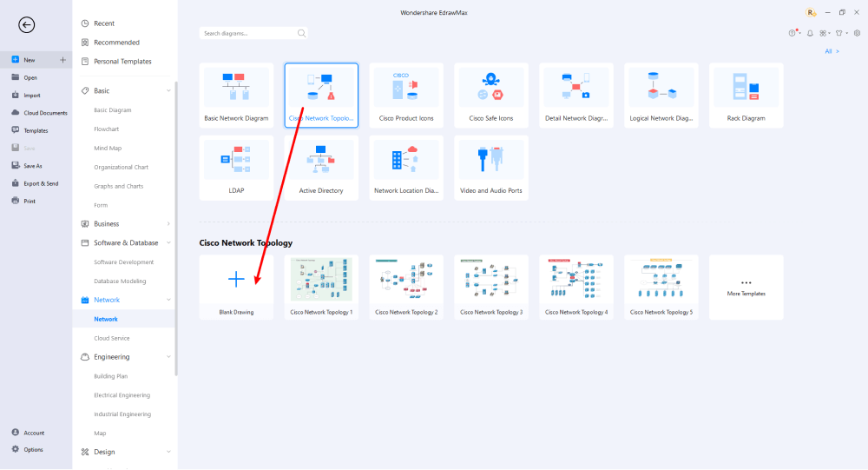Select Software Development subcategory
Image resolution: width=868 pixels, height=470 pixels.
coord(124,262)
